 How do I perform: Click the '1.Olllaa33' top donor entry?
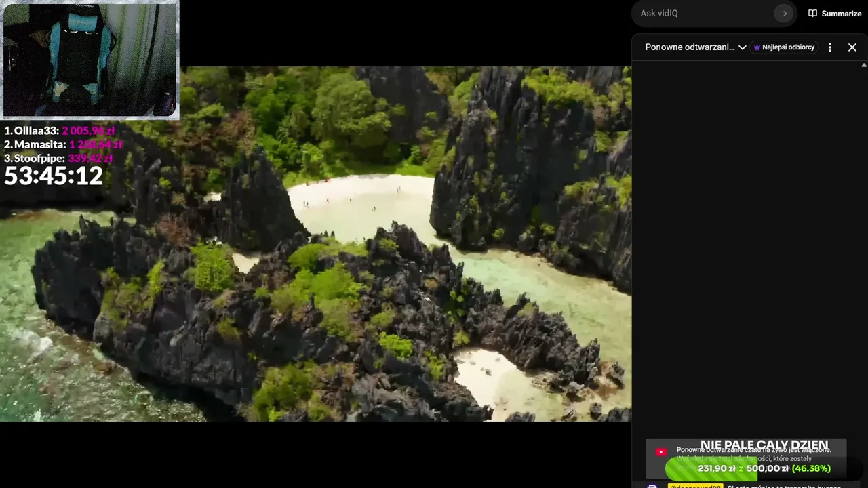(60, 131)
